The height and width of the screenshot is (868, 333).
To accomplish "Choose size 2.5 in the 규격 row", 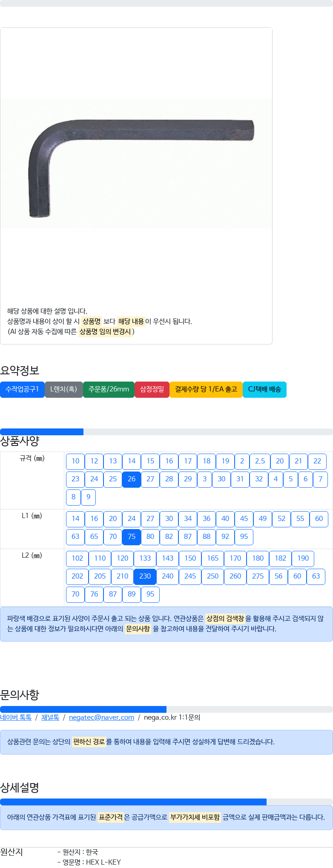I will pos(260,461).
